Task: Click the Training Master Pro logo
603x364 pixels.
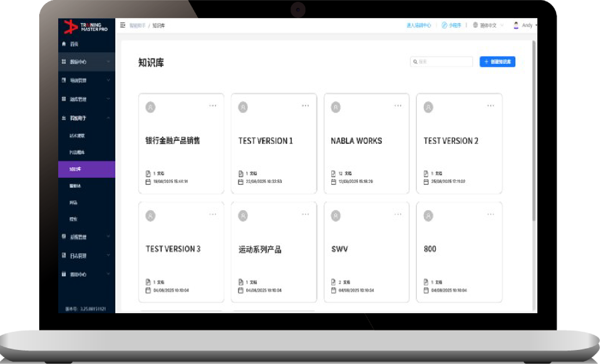Action: pos(86,27)
